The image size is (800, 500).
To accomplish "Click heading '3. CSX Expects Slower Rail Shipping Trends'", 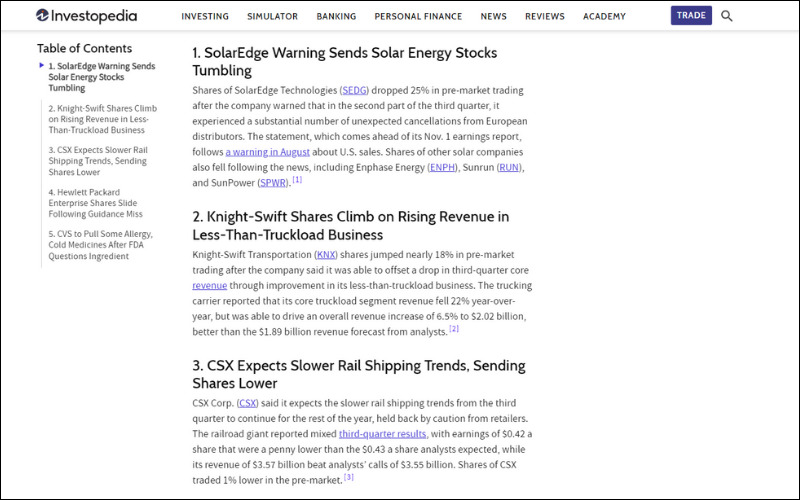I will [359, 374].
